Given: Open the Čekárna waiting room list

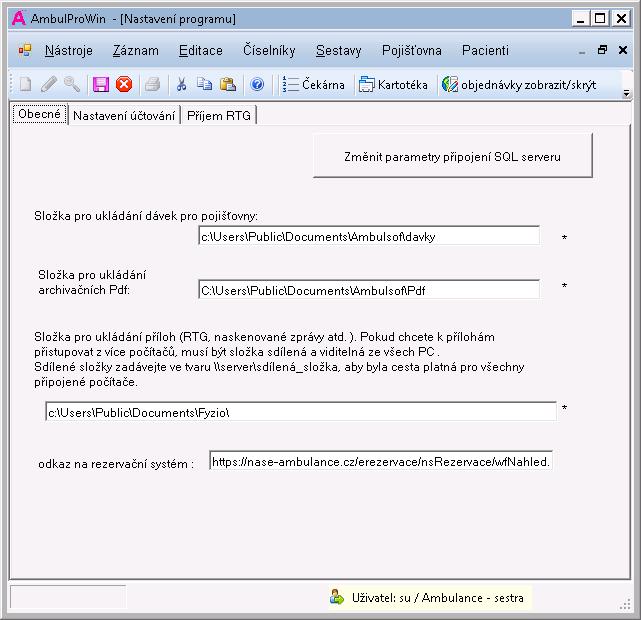Looking at the screenshot, I should coord(314,85).
